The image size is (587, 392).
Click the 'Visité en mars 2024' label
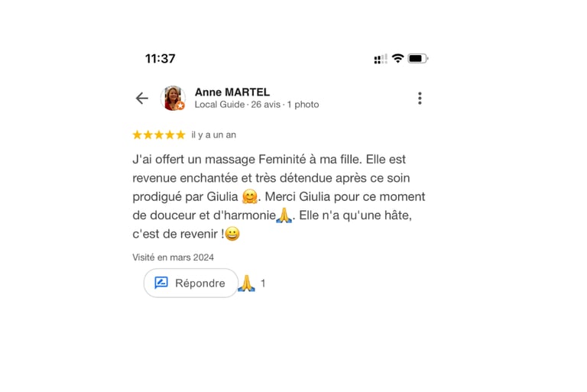(x=173, y=258)
